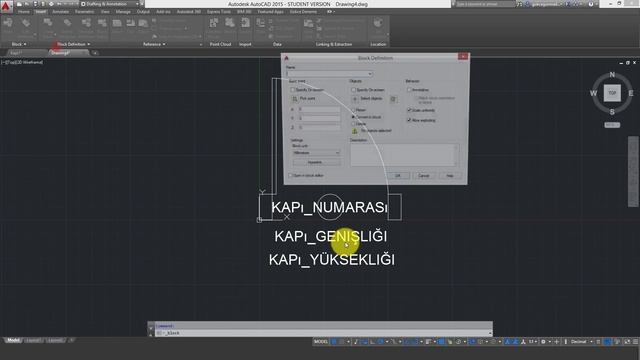640x360 pixels.
Task: Uncheck Scale uniformly checkbox
Action: click(409, 110)
